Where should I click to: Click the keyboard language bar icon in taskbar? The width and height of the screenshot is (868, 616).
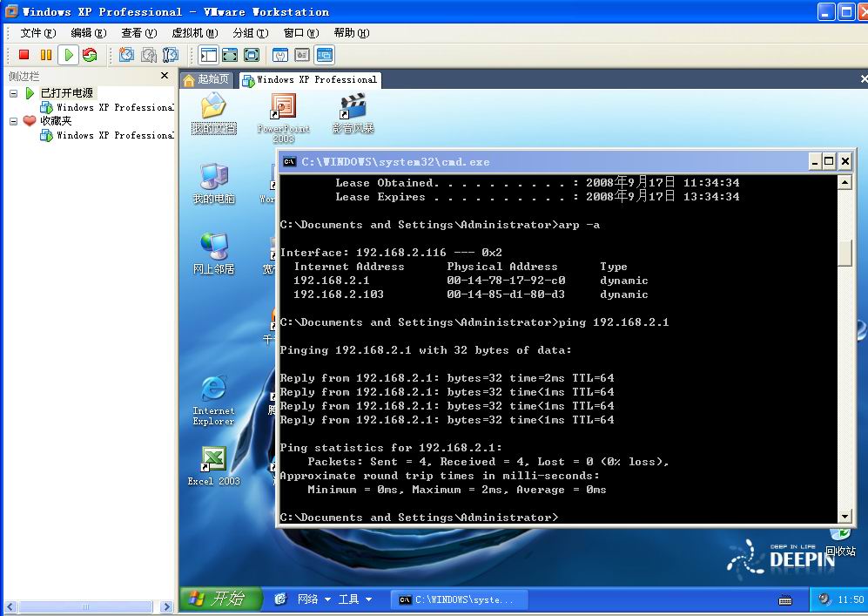coord(785,600)
